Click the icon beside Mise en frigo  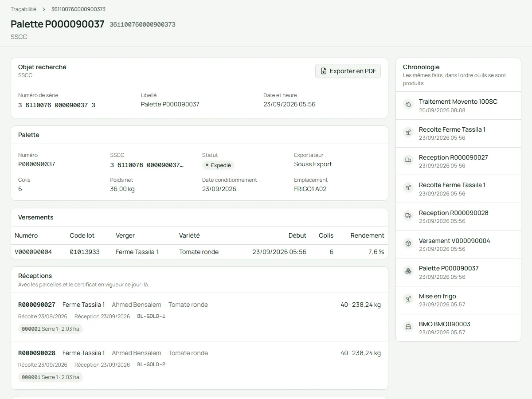tap(408, 299)
